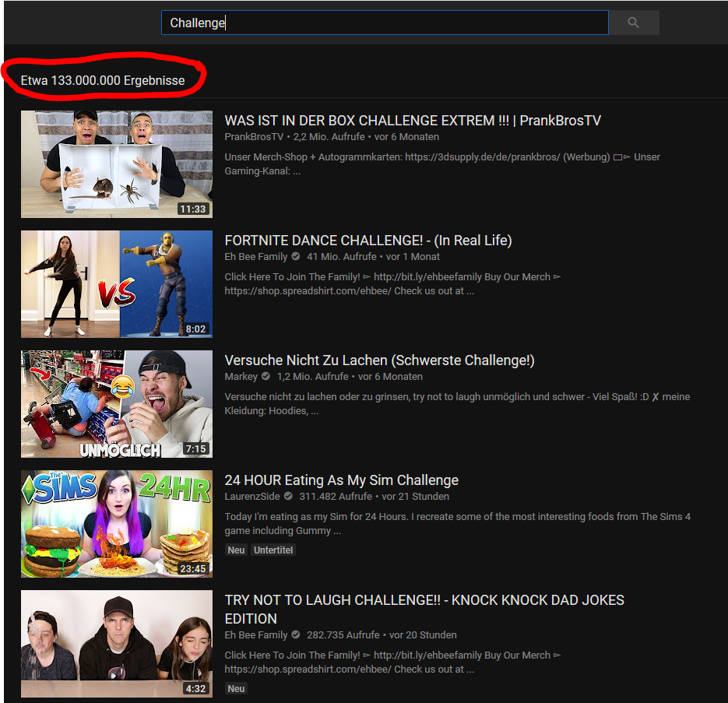Open the Knock Knock Dad Jokes thumbnail
This screenshot has width=728, height=703.
coord(117,643)
